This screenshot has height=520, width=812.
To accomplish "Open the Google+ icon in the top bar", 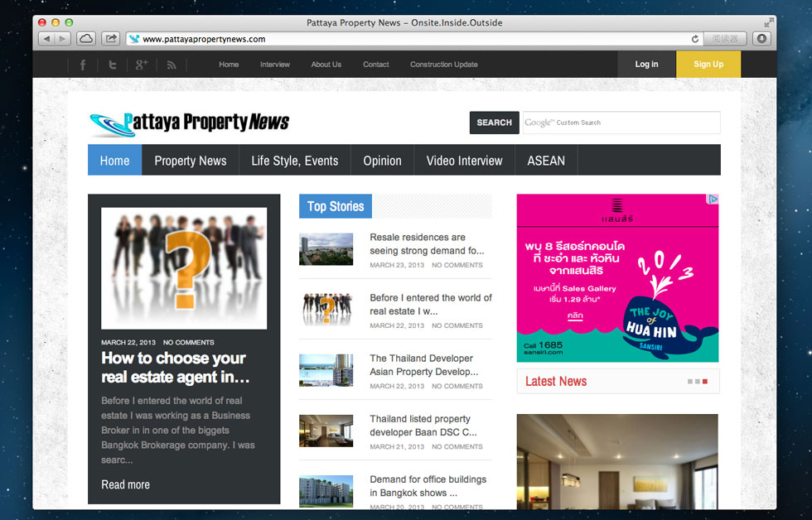I will point(142,65).
